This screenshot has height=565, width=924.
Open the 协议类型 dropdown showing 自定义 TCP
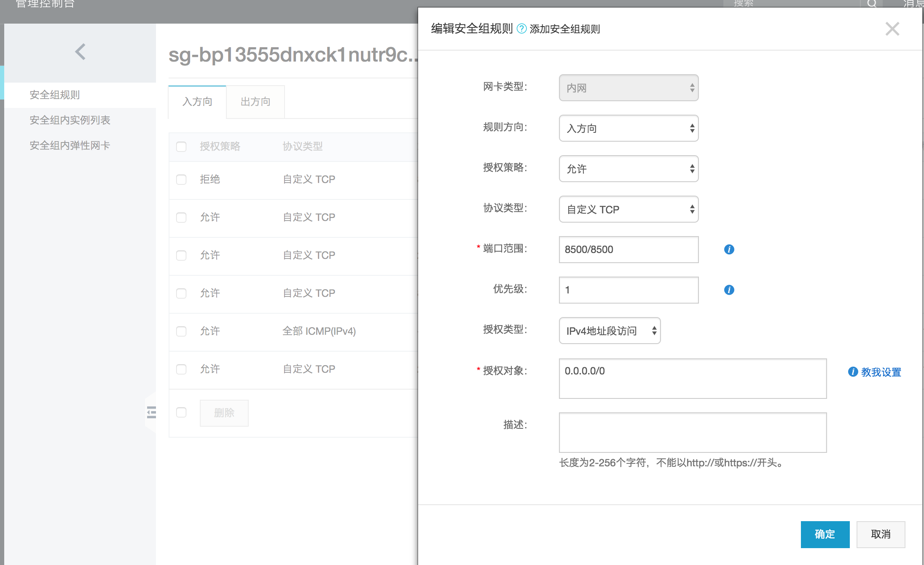point(628,209)
